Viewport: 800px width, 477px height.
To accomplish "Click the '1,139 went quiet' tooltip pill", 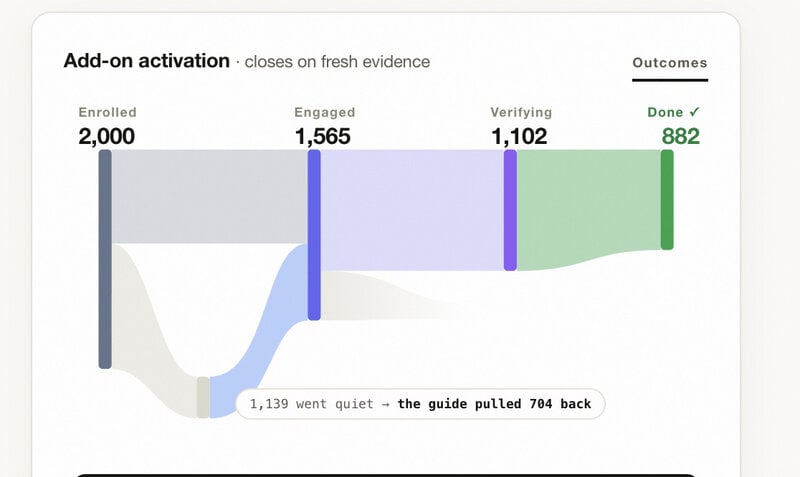I will pyautogui.click(x=420, y=404).
